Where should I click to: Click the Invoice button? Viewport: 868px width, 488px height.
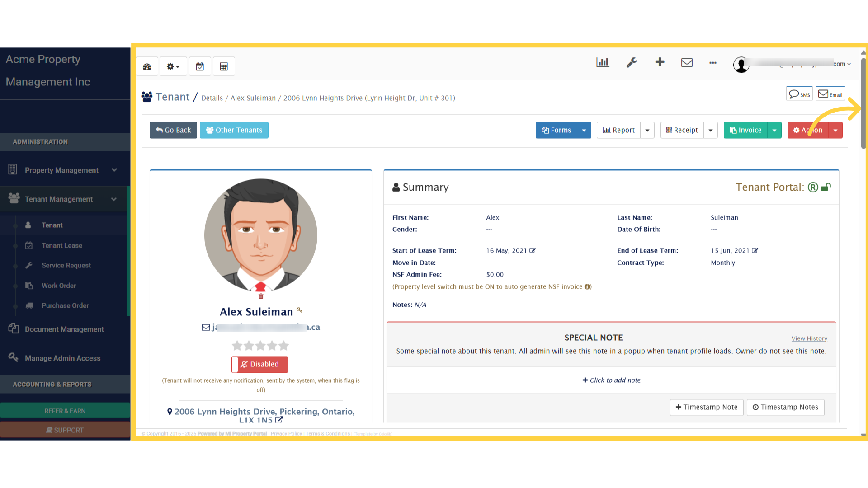click(745, 130)
